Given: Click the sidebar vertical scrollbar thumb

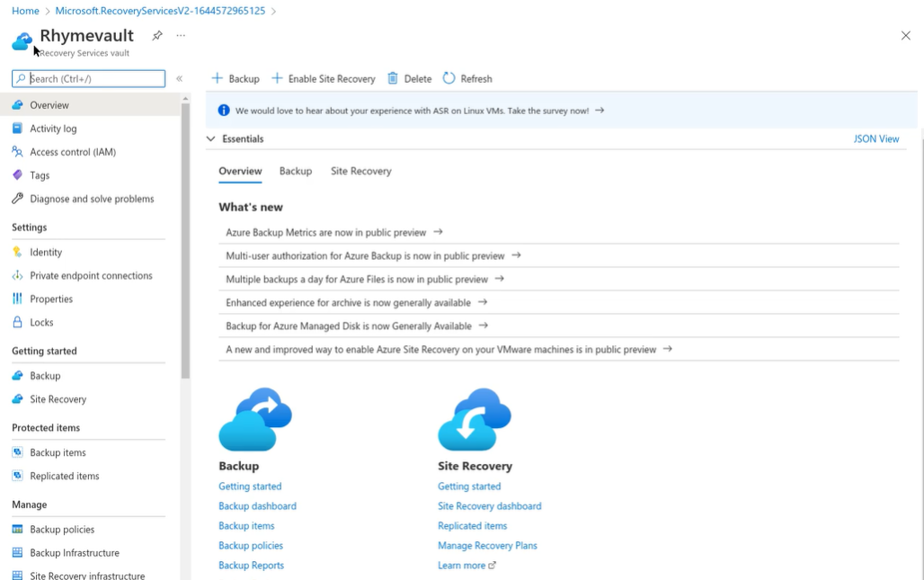Looking at the screenshot, I should click(186, 240).
